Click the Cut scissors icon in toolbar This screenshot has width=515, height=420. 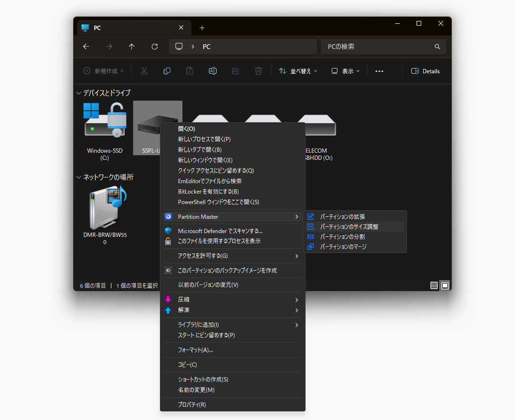[x=144, y=71]
